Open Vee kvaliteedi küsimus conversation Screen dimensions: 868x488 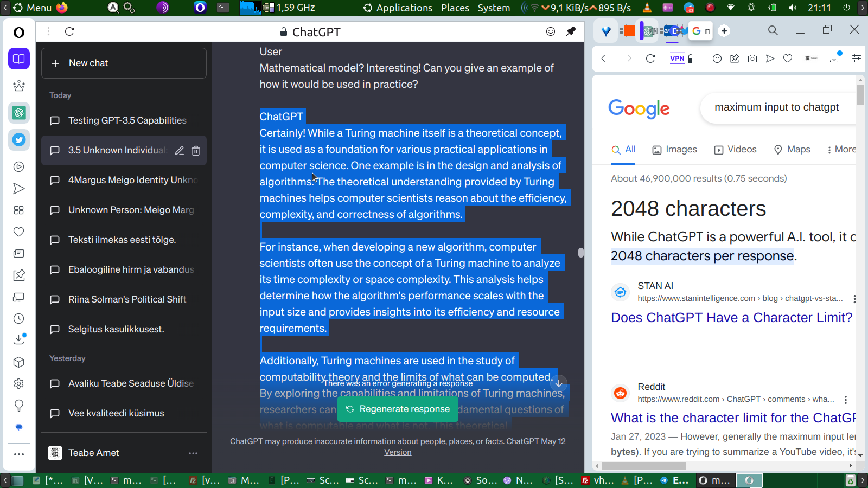click(124, 413)
